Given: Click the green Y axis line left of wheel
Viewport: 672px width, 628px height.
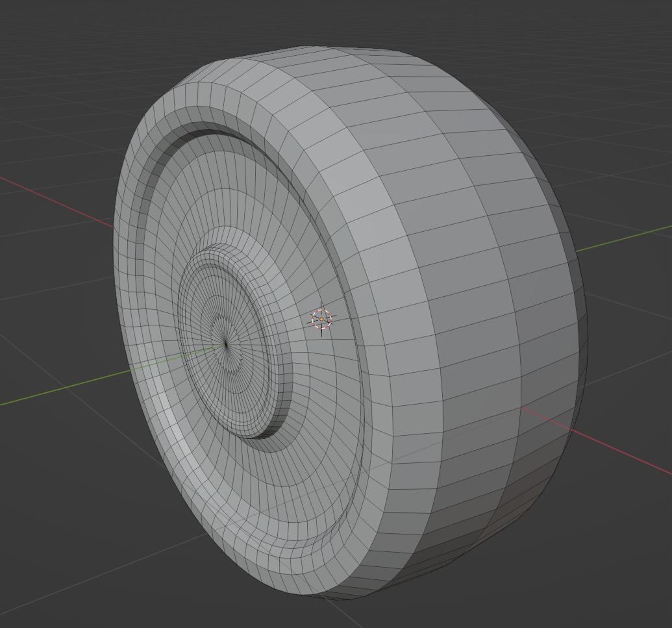Looking at the screenshot, I should 65,388.
